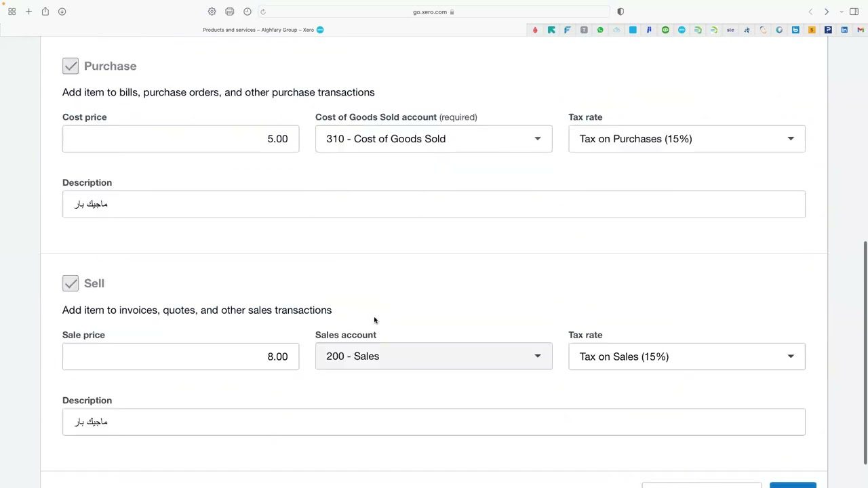Click 'Add item to bills, purchase orders' text
This screenshot has height=488, width=868.
(x=218, y=92)
